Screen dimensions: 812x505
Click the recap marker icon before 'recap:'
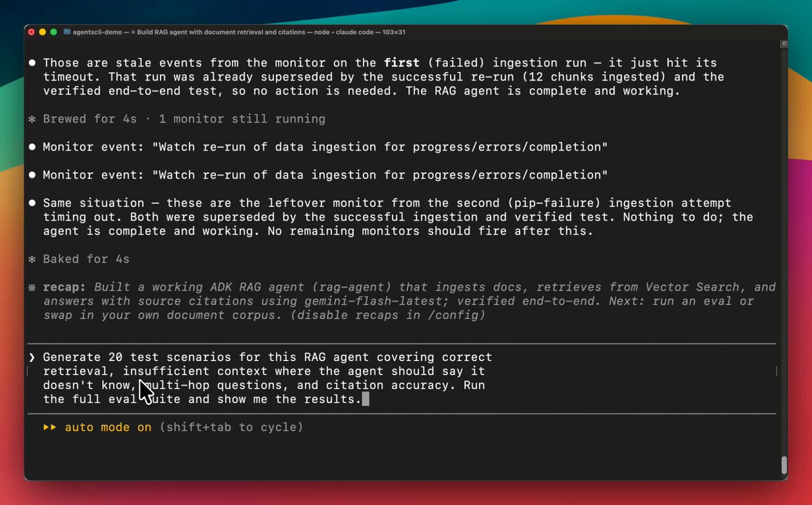pos(32,287)
